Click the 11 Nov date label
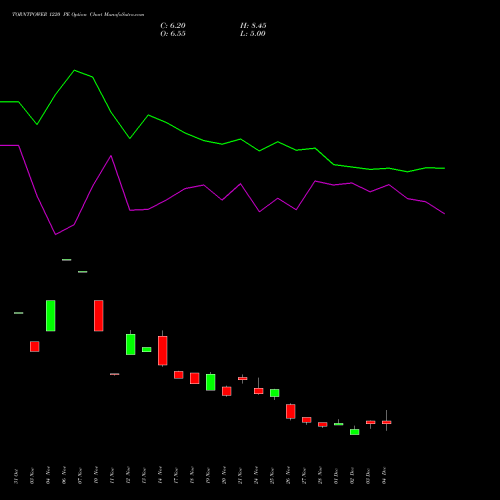Image resolution: width=500 pixels, height=500 pixels. (x=112, y=476)
